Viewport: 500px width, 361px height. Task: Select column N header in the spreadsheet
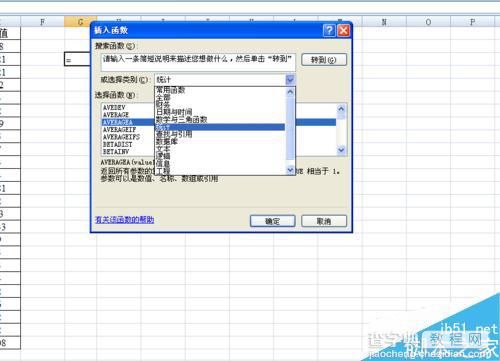tap(384, 22)
